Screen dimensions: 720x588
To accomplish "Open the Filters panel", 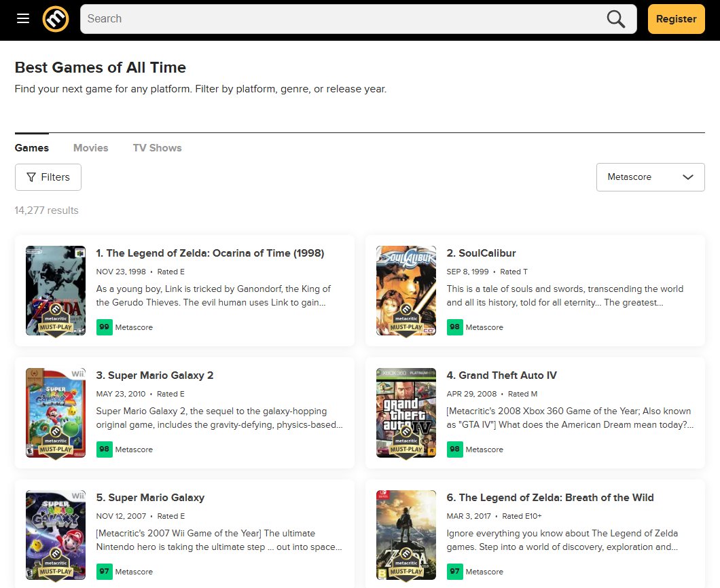I will (x=48, y=177).
